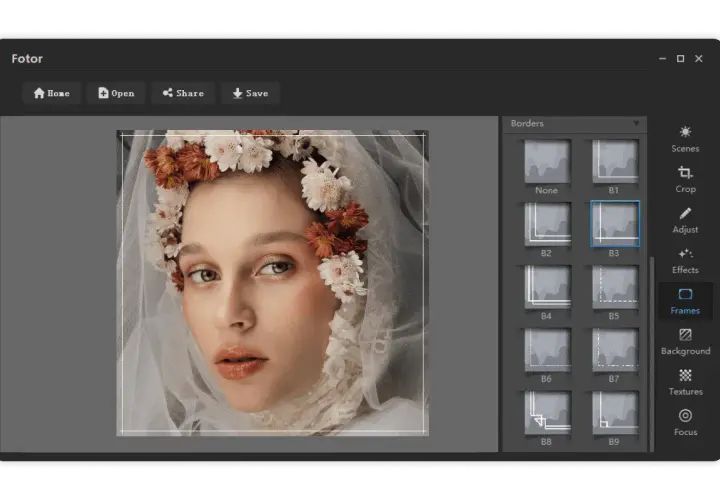Close the Fotor window

click(x=698, y=59)
